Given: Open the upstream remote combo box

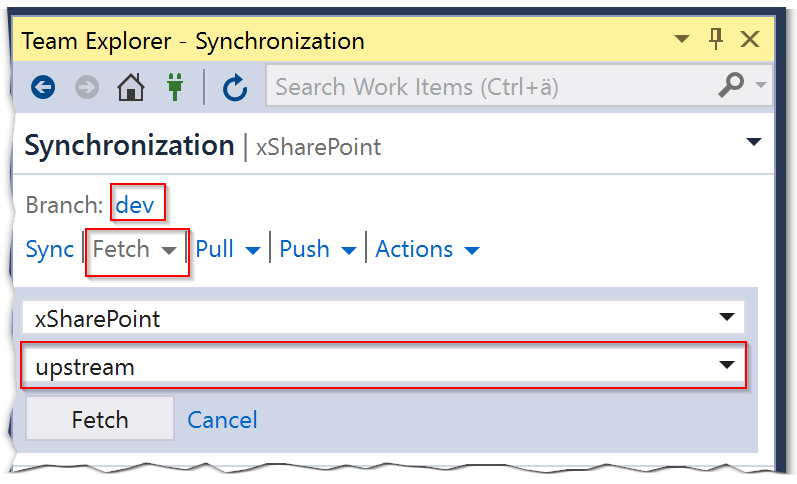Looking at the screenshot, I should (383, 367).
